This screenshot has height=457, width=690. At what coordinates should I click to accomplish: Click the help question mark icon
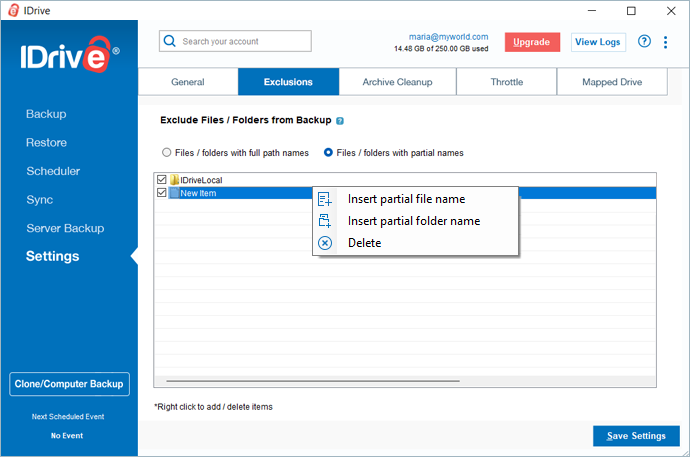click(x=644, y=41)
